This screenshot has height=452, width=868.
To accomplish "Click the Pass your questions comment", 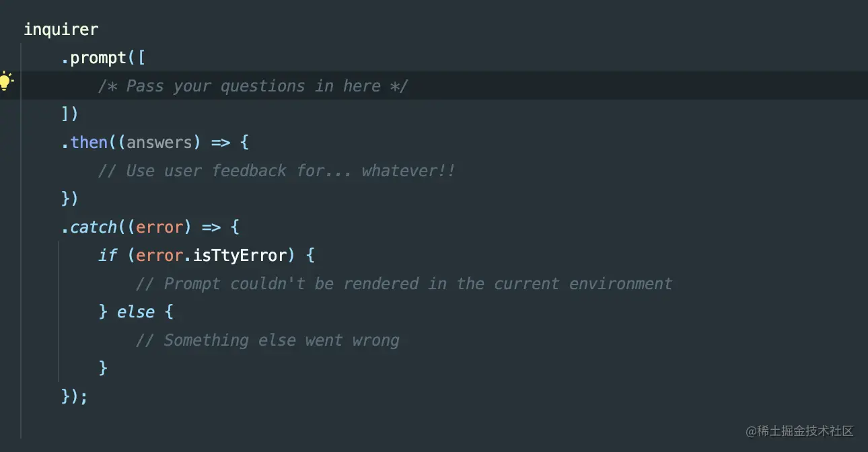I will (x=253, y=86).
